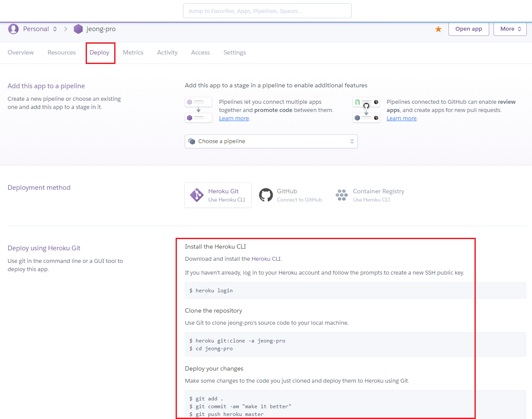Viewport: 532px width, 419px height.
Task: Click the Container Registry hexagons icon
Action: pos(342,195)
